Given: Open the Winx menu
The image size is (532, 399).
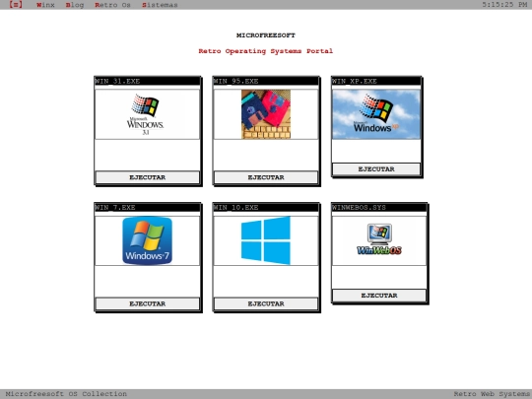Looking at the screenshot, I should click(x=45, y=5).
